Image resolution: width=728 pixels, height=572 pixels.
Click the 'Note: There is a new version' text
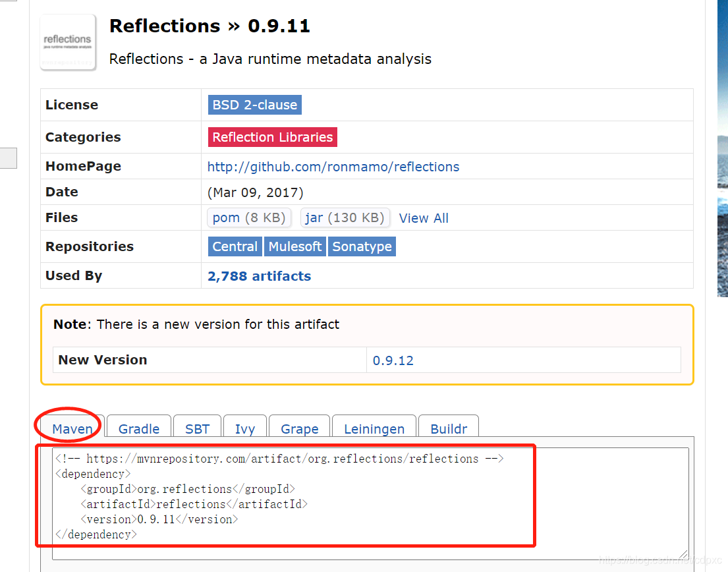(x=196, y=324)
